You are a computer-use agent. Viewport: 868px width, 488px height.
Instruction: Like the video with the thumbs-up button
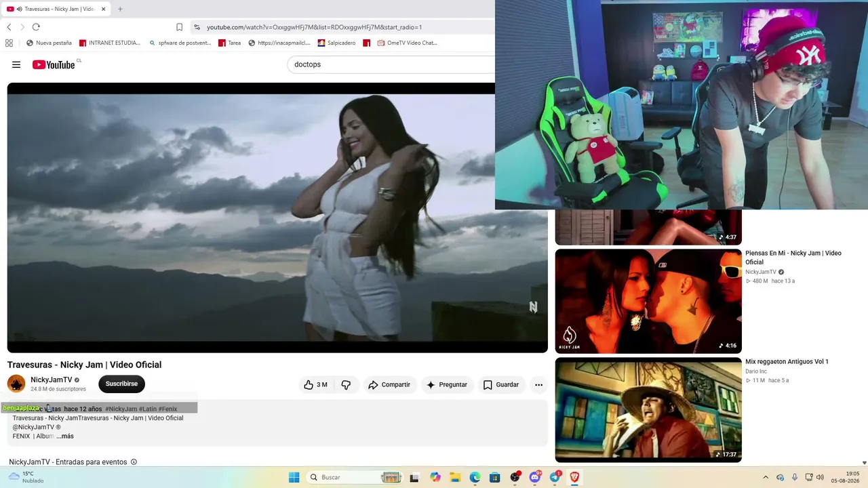[x=315, y=384]
